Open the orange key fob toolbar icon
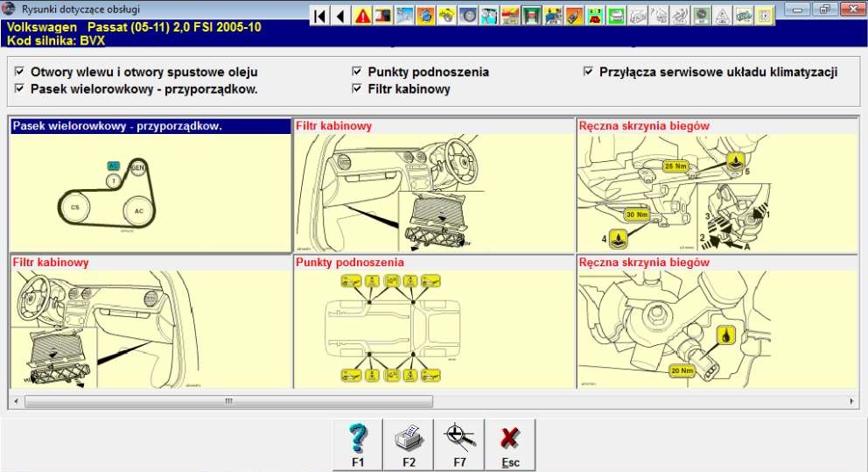The height and width of the screenshot is (472, 868). point(573,16)
